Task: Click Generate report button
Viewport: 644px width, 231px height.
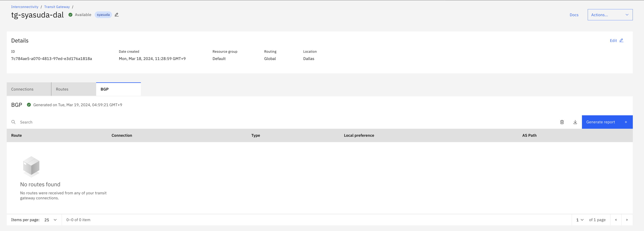Action: point(607,122)
